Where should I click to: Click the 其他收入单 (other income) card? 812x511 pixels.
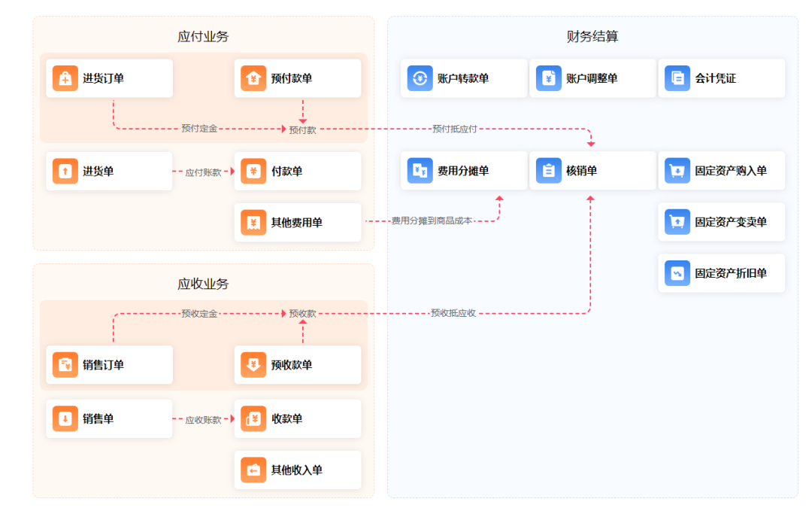click(298, 470)
